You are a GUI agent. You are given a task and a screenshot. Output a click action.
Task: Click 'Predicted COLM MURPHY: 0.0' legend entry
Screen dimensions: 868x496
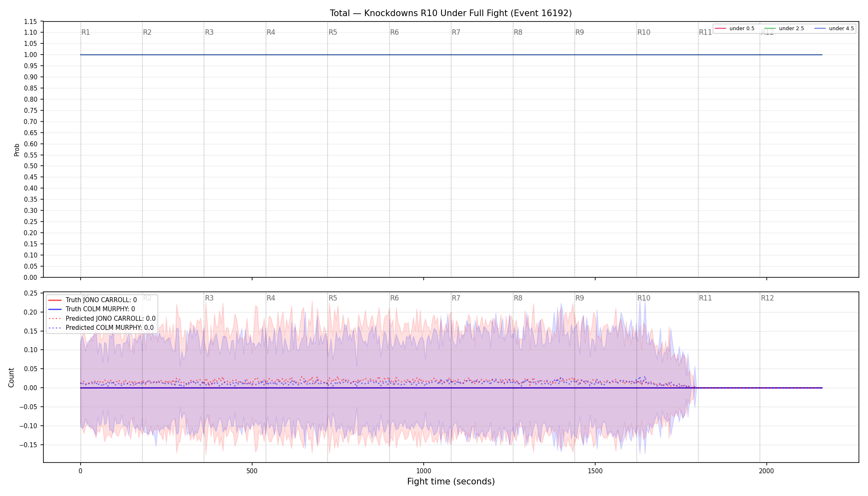click(101, 328)
